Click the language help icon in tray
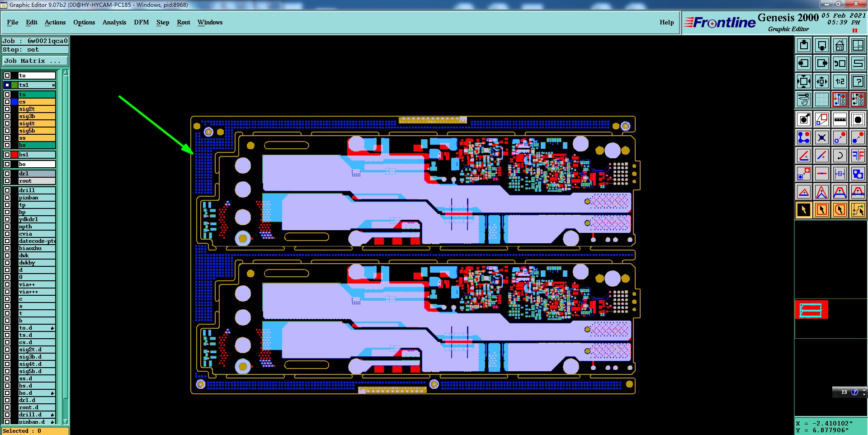868x435 pixels. coord(854,392)
